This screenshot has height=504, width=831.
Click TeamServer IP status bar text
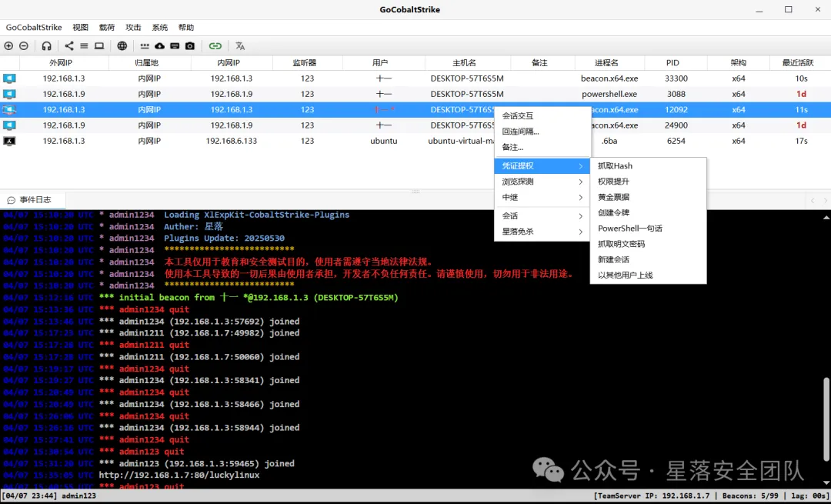click(x=652, y=496)
